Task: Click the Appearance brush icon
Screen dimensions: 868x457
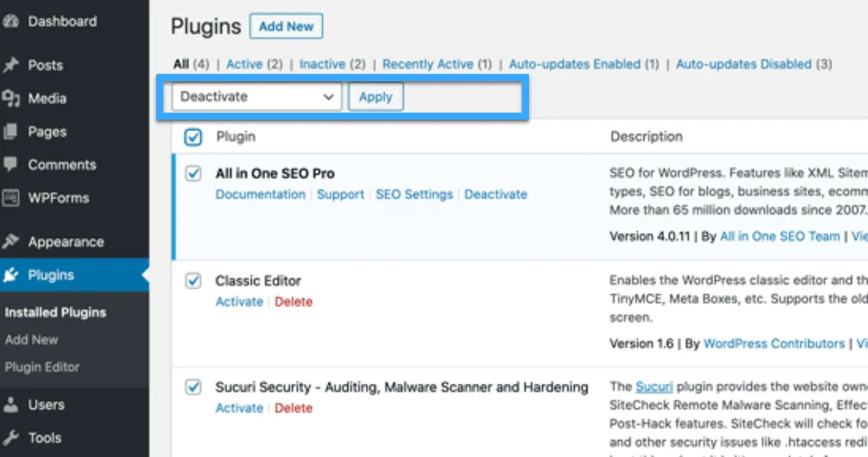Action: click(10, 242)
